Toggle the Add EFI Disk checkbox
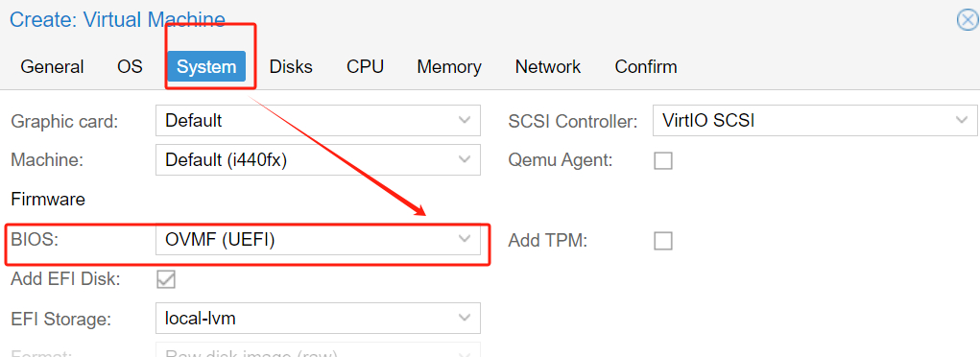The image size is (980, 357). point(166,279)
